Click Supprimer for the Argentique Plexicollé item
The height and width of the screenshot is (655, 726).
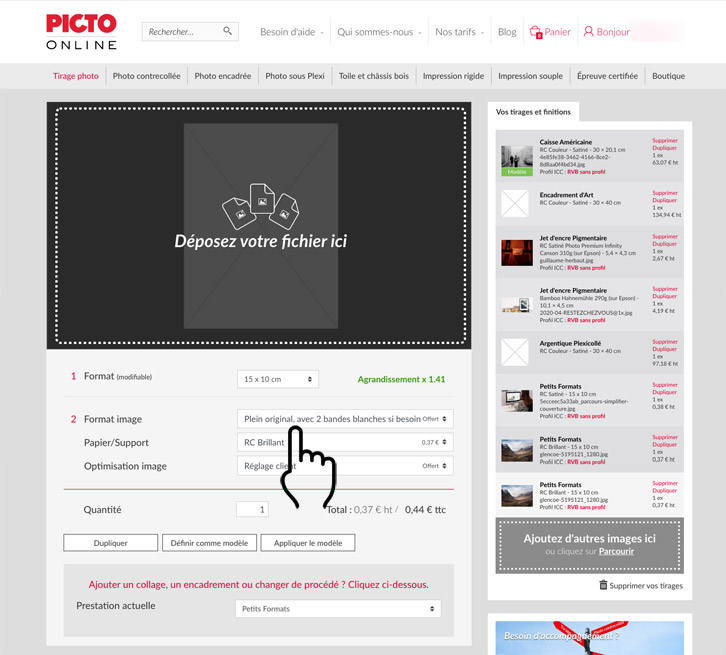664,342
